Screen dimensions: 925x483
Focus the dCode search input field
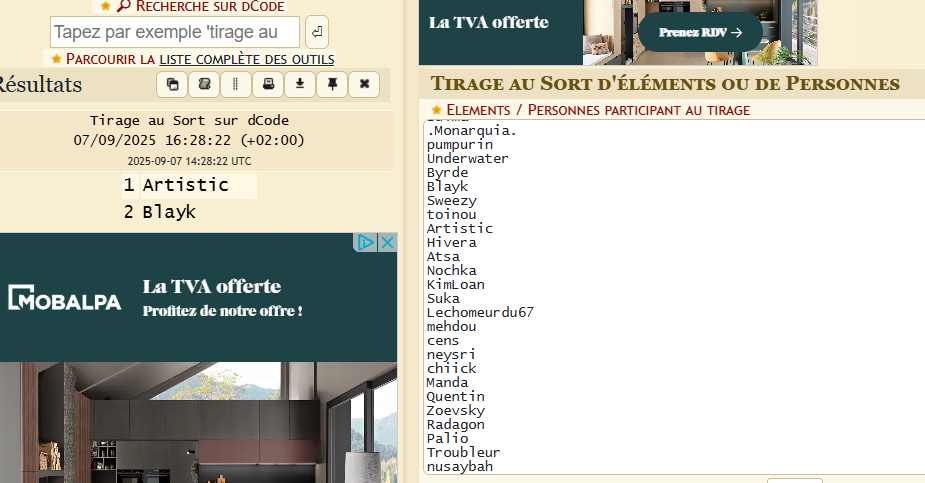pyautogui.click(x=175, y=32)
